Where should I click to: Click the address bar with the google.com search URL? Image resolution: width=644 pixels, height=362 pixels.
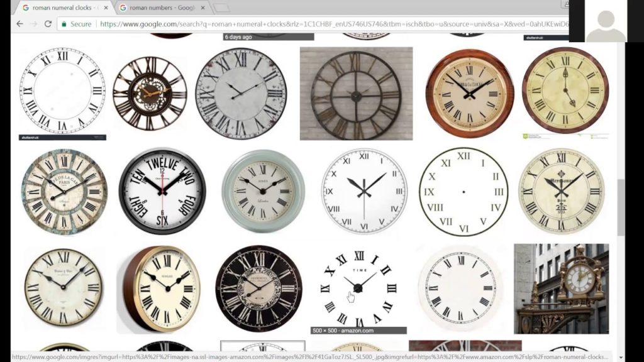click(x=333, y=25)
